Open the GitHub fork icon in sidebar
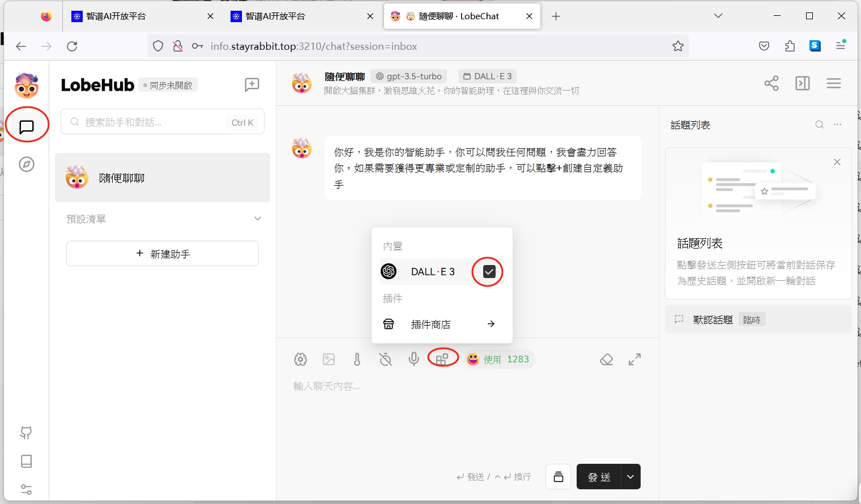This screenshot has height=504, width=861. pyautogui.click(x=26, y=433)
